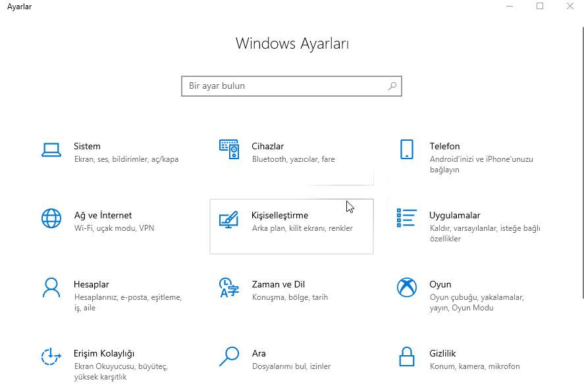Screen dimensions: 584x392
Task: Click "Konuşma, bölge, tarih" description
Action: tap(290, 297)
